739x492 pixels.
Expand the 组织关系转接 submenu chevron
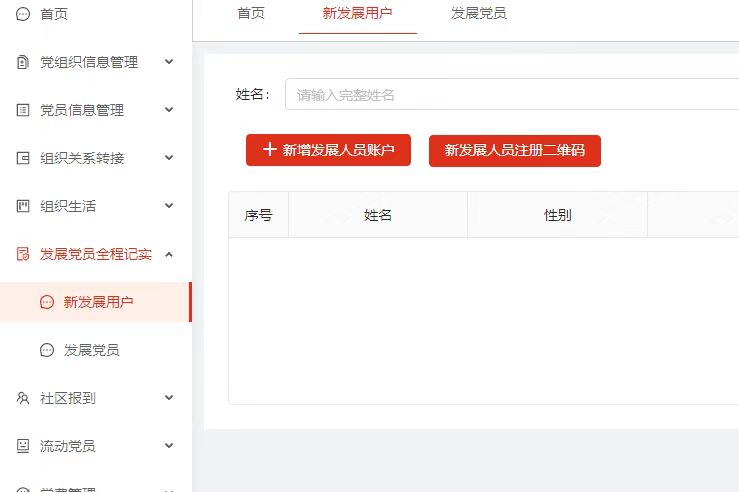pos(168,158)
